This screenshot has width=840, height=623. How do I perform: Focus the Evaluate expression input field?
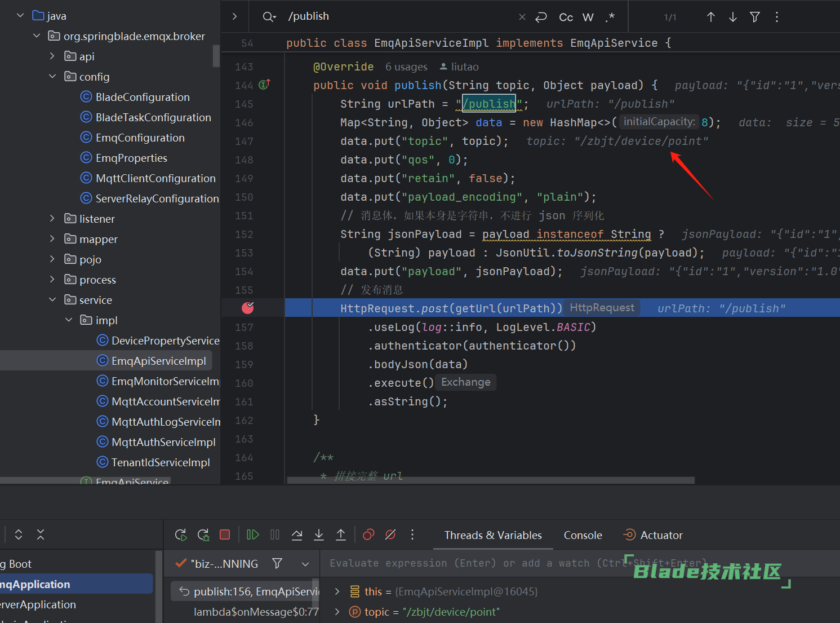(x=580, y=563)
